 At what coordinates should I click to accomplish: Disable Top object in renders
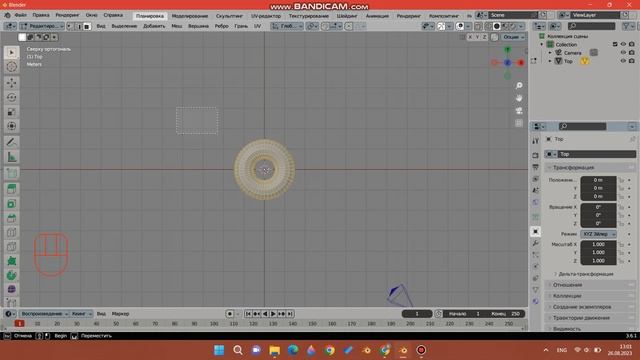632,61
